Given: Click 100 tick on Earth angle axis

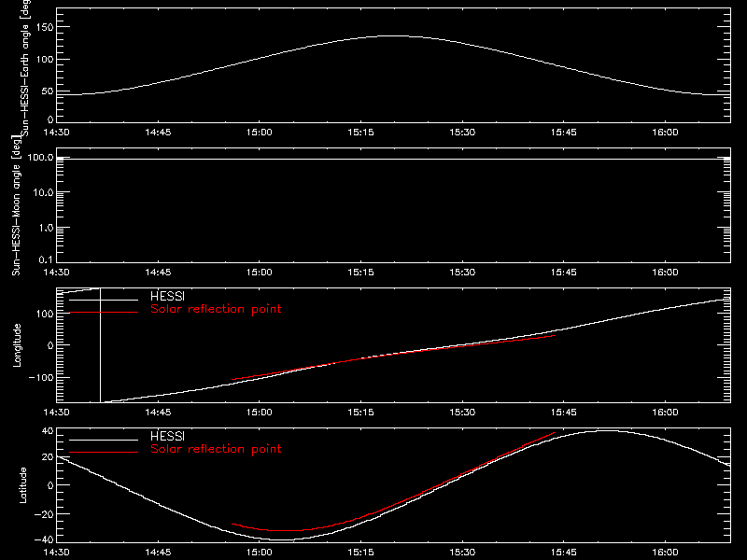Looking at the screenshot, I should point(45,60).
